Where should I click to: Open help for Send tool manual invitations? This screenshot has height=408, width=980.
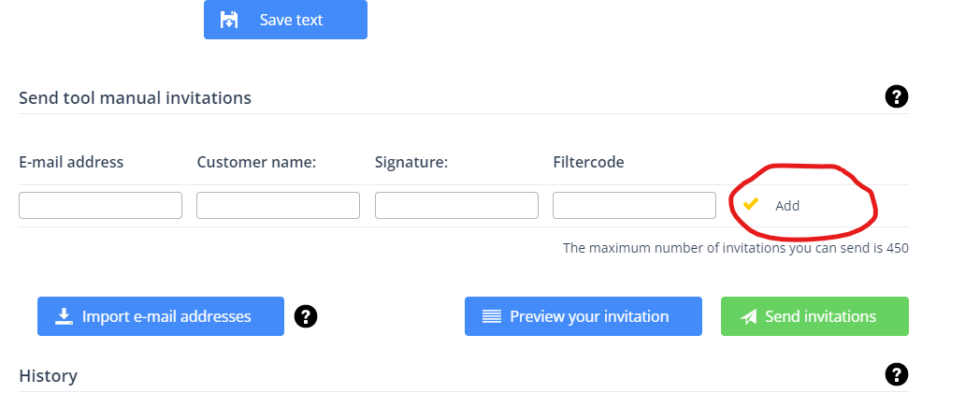click(896, 96)
